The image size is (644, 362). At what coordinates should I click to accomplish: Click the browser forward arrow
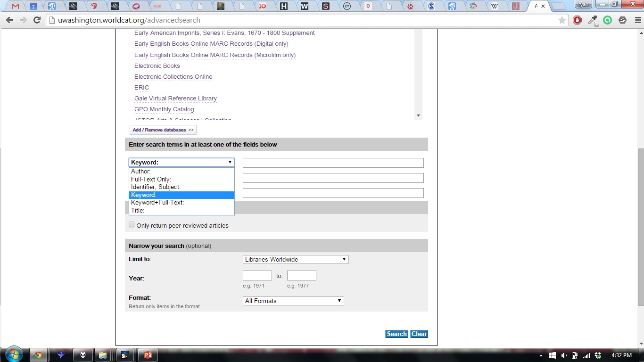(23, 20)
